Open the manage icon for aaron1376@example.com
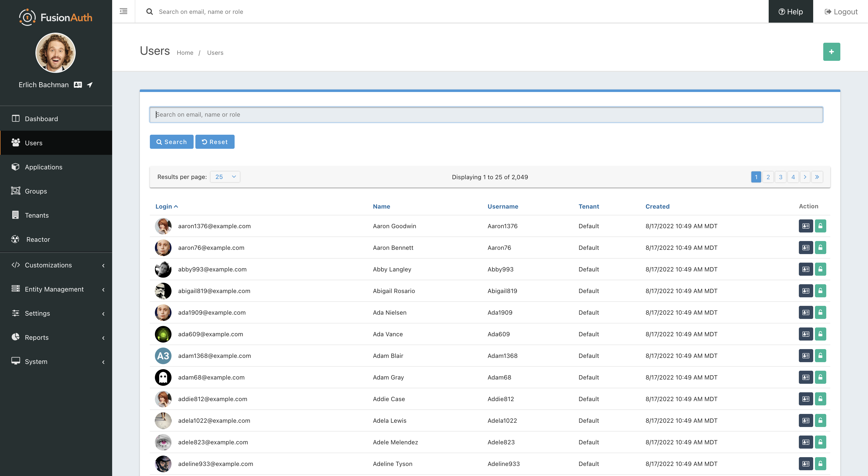This screenshot has height=476, width=868. (806, 226)
